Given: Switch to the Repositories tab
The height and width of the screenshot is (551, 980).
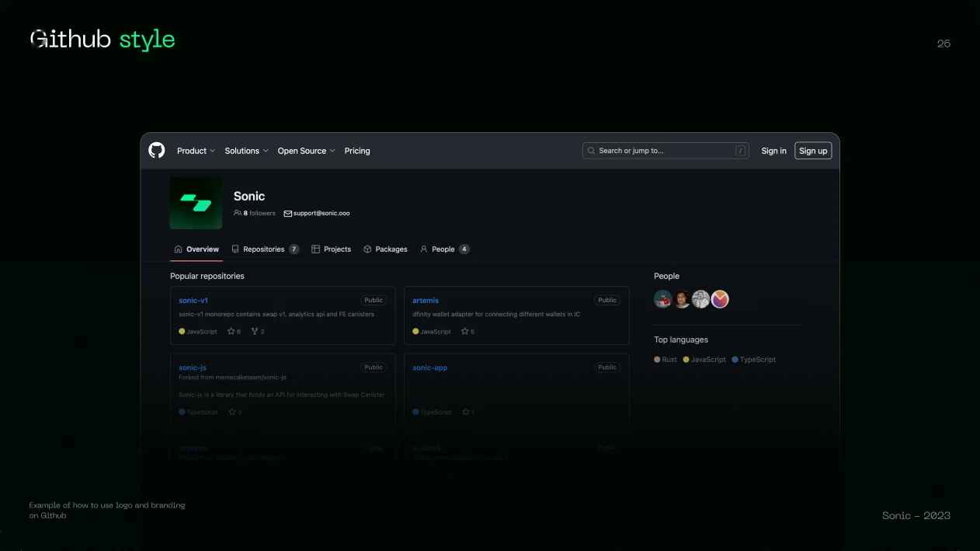Looking at the screenshot, I should tap(265, 249).
